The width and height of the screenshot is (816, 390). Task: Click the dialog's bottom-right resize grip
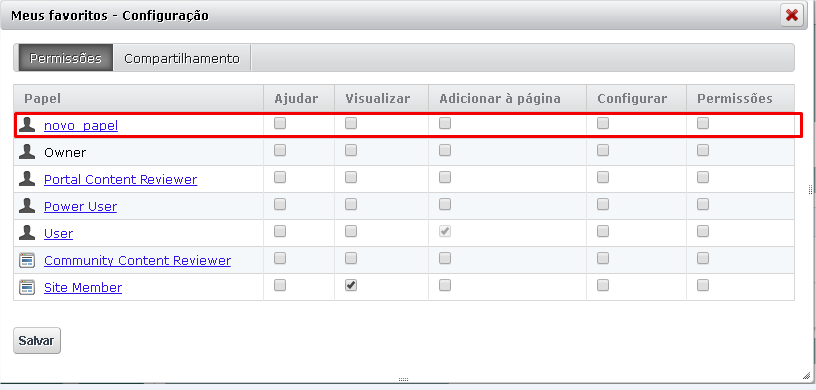807,375
